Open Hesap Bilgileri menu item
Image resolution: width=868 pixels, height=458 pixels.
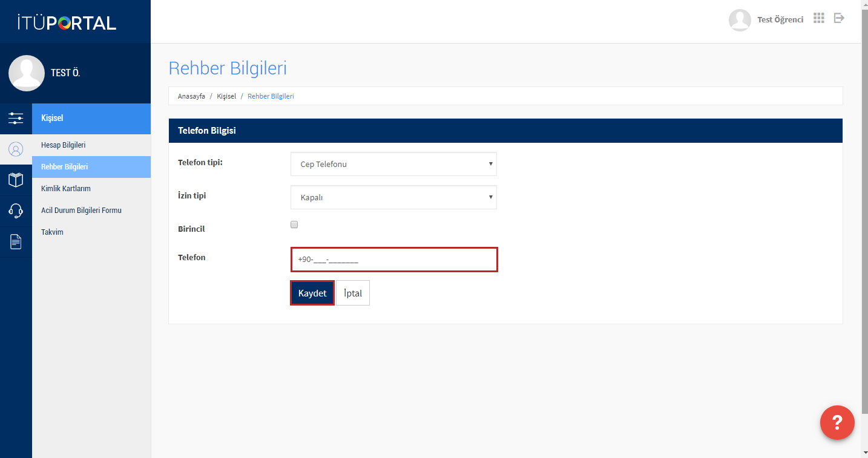click(x=64, y=145)
